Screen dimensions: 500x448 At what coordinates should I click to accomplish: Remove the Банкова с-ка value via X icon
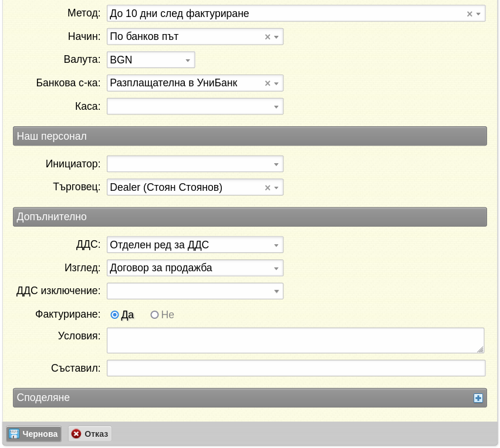click(x=268, y=83)
